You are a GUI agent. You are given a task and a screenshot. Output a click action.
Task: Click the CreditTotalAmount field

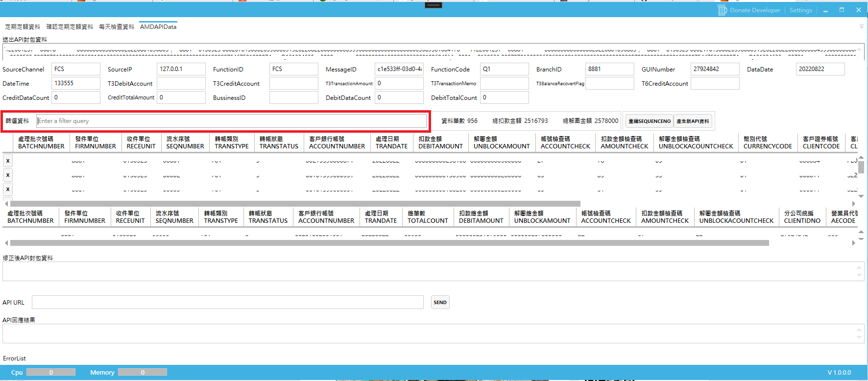181,97
